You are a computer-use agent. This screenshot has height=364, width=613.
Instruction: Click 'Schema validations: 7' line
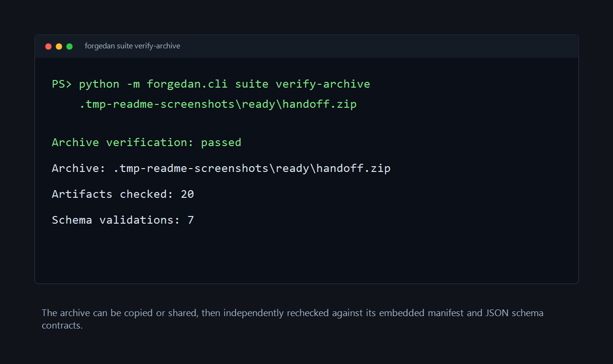coord(123,220)
